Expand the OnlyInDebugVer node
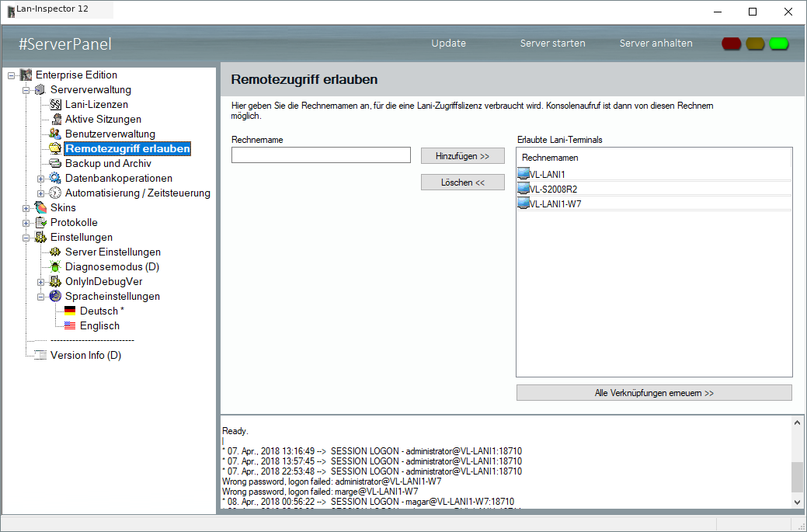807x532 pixels. click(x=40, y=283)
